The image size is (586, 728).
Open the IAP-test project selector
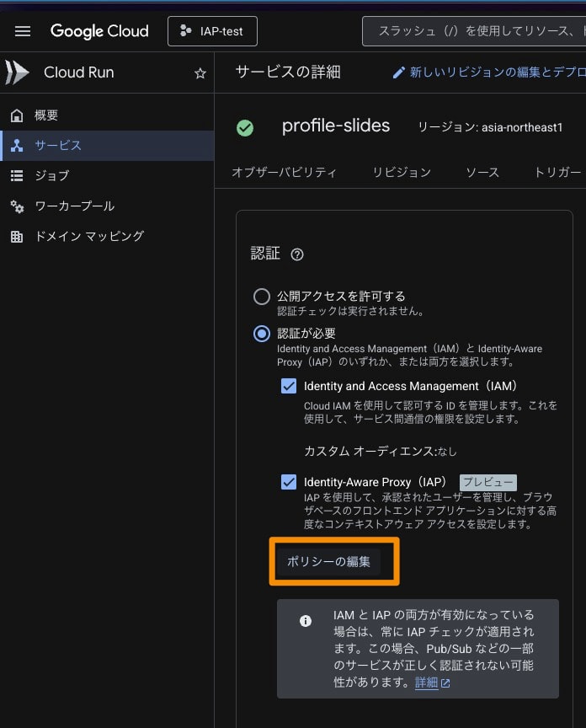[212, 31]
